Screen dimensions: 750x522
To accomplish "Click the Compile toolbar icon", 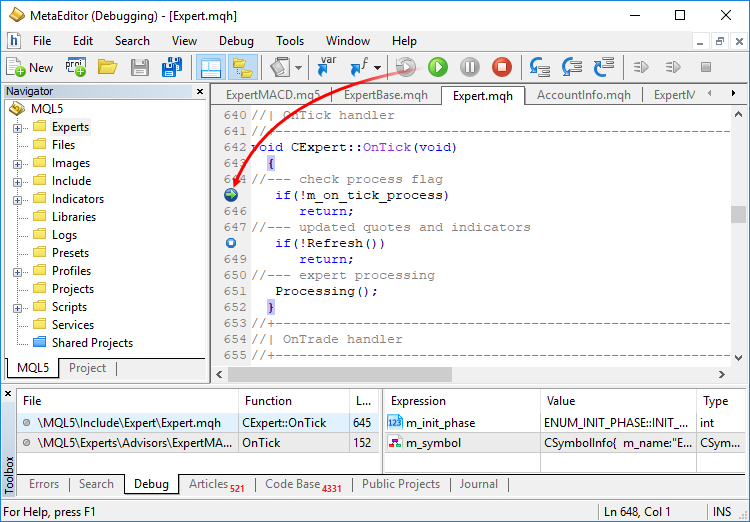I will 280,67.
